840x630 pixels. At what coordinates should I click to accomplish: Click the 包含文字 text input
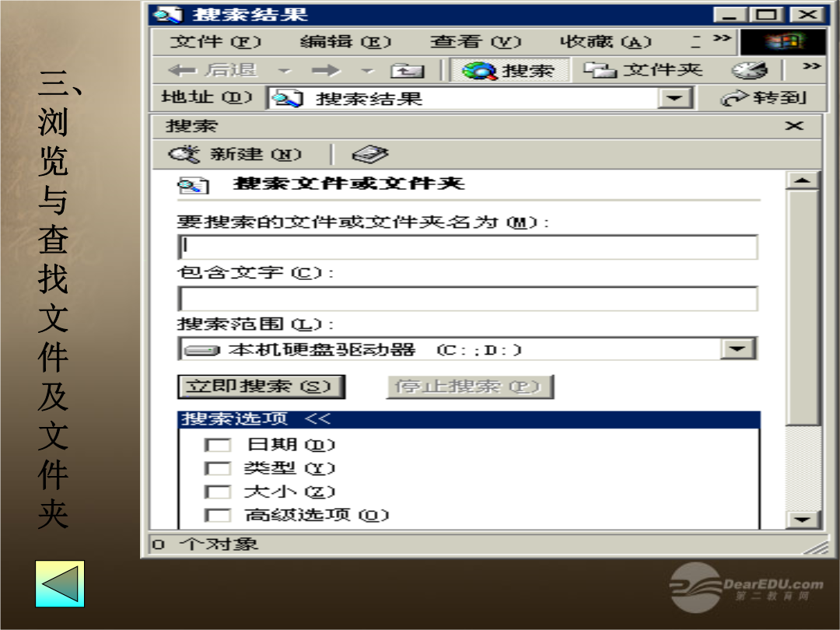pyautogui.click(x=467, y=299)
